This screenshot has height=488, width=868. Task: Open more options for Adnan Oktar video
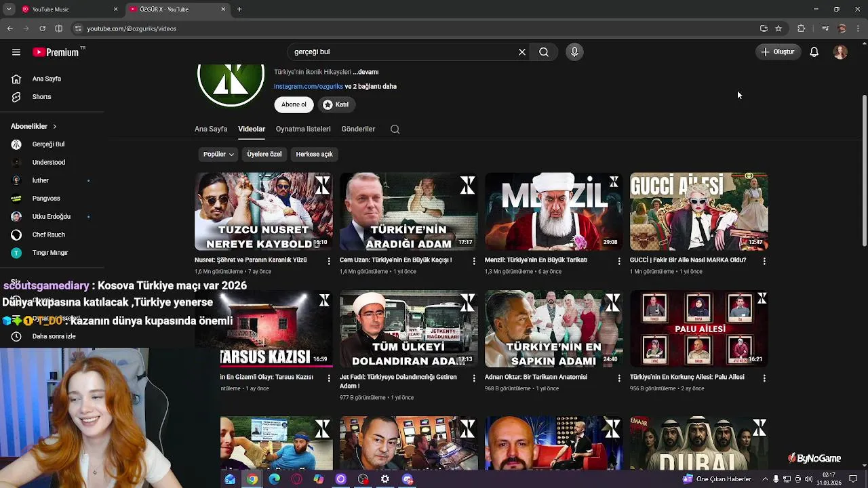click(x=619, y=378)
